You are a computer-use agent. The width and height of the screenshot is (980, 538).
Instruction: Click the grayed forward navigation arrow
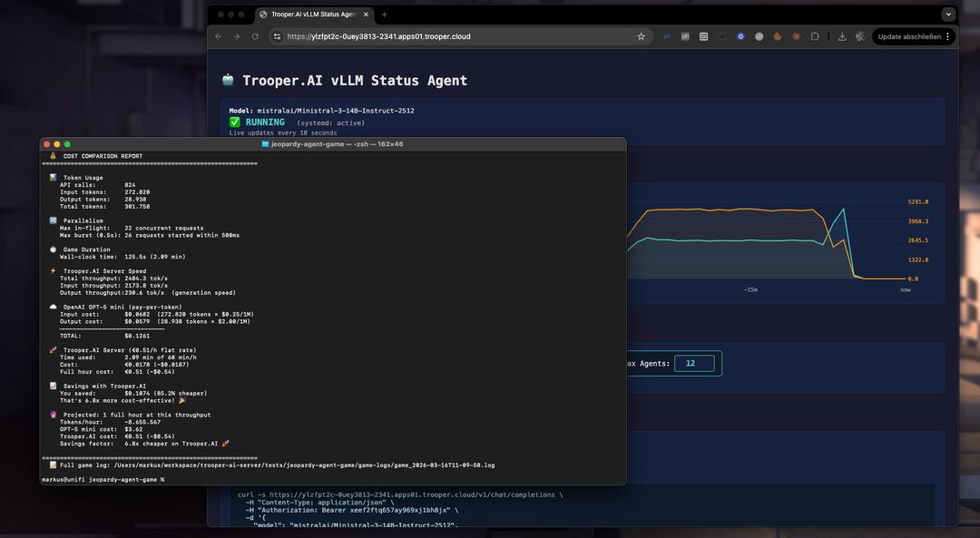click(x=238, y=36)
